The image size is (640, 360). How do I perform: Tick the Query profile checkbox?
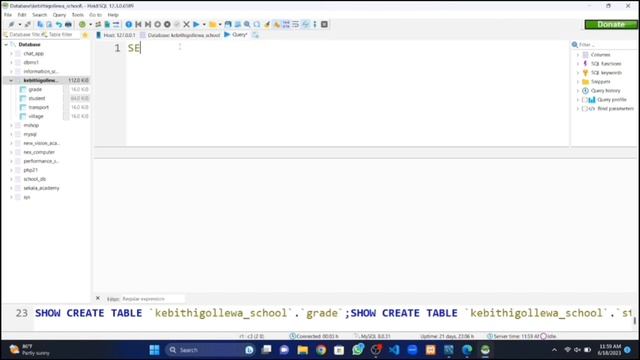[x=585, y=100]
